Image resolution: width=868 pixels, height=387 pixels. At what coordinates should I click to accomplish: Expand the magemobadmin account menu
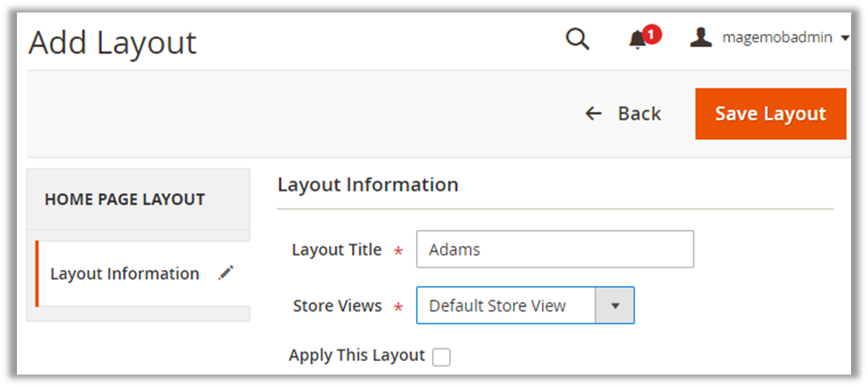(x=776, y=37)
